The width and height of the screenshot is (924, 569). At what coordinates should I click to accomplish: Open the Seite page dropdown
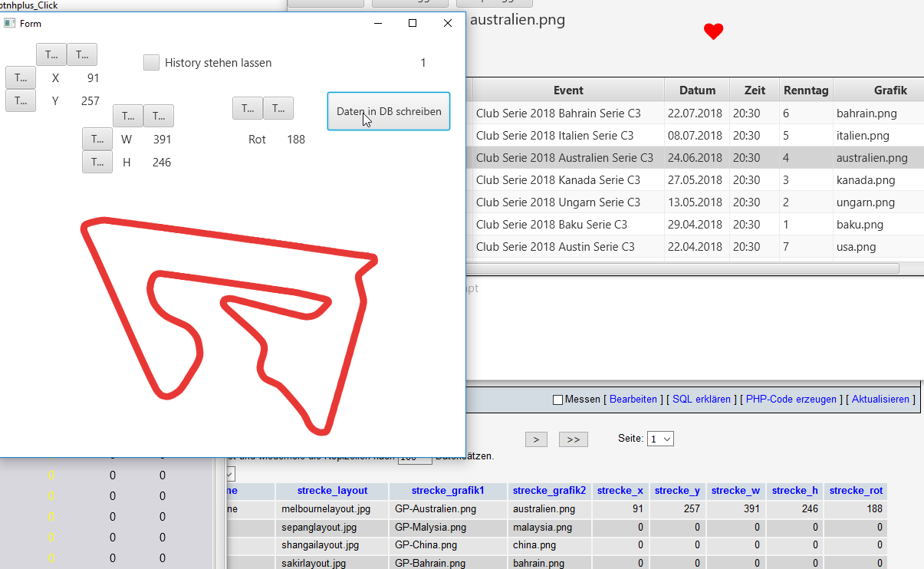(x=660, y=439)
